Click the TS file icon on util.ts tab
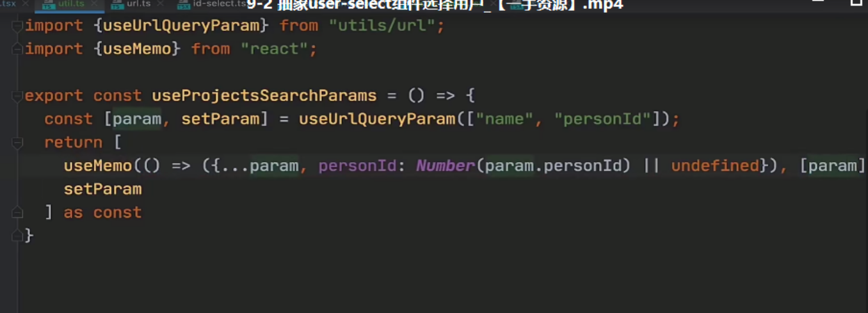 pos(49,5)
